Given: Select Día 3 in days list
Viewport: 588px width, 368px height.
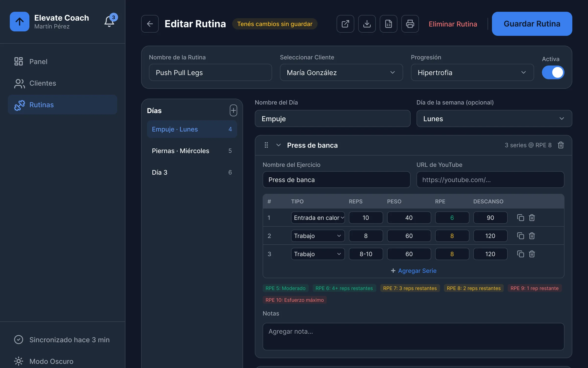Looking at the screenshot, I should click(192, 172).
